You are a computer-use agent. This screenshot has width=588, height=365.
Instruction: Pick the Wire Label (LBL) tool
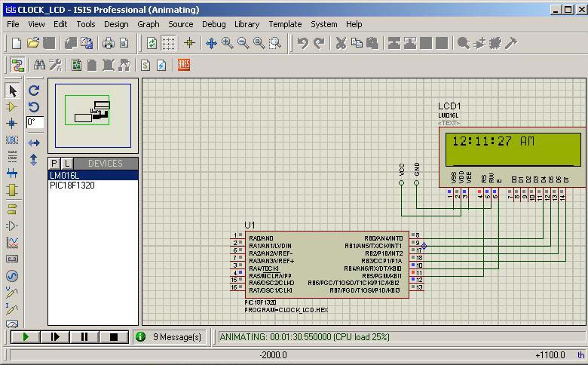click(12, 140)
